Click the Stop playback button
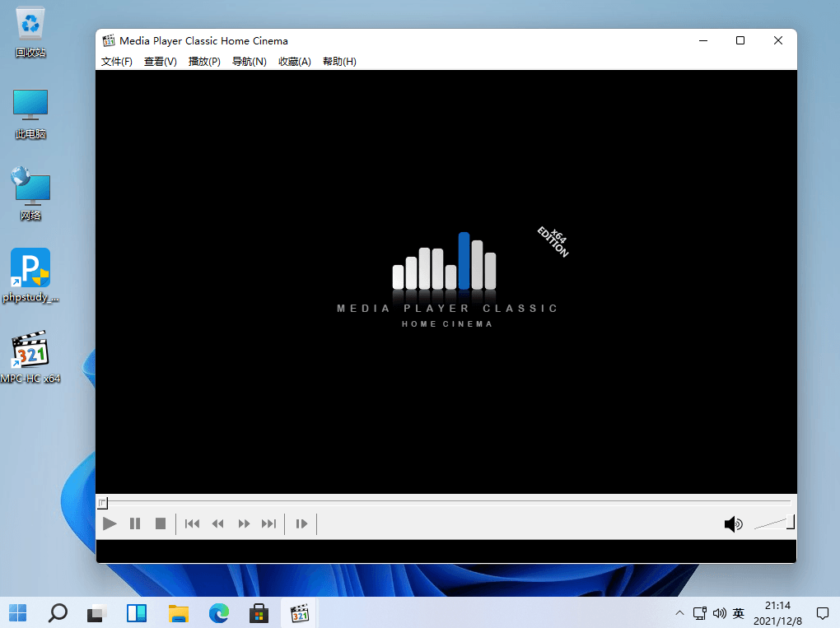The image size is (840, 628). pyautogui.click(x=161, y=523)
